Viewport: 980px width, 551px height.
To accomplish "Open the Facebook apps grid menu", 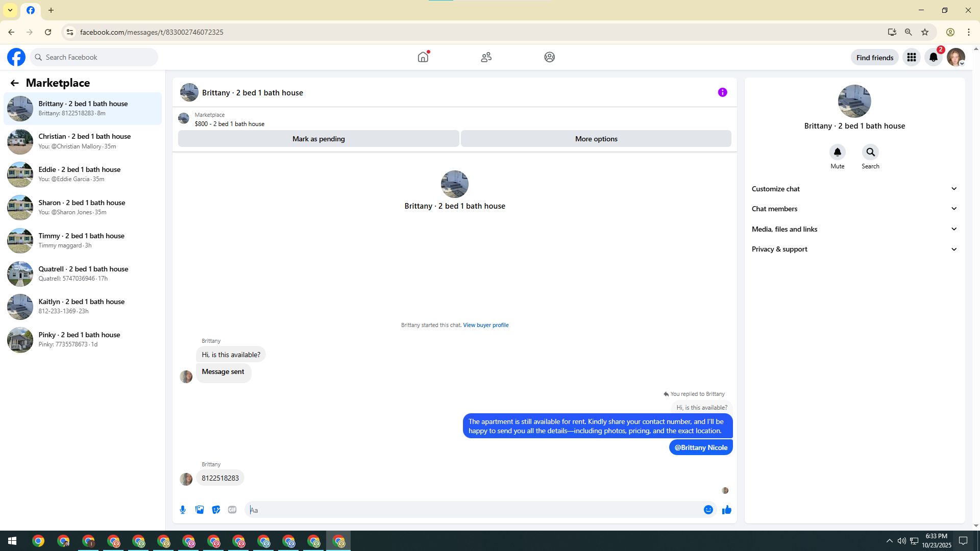I will point(911,57).
